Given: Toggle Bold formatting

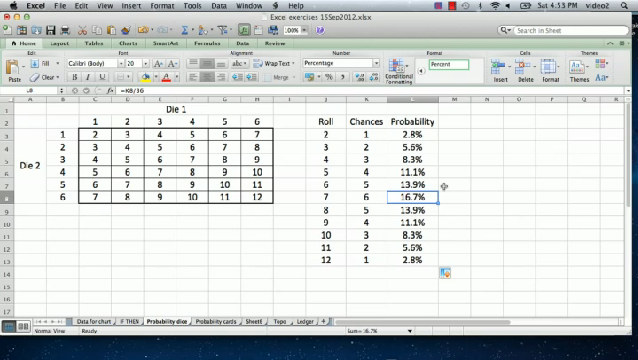Looking at the screenshot, I should click(74, 77).
